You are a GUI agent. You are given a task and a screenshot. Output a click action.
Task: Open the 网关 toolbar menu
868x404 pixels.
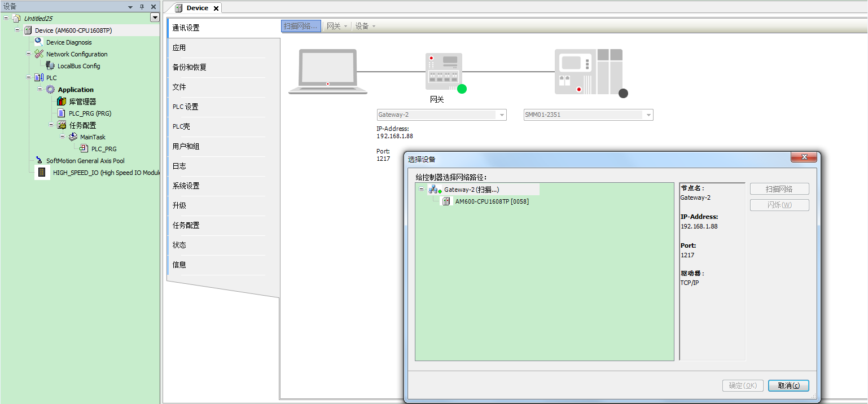[337, 27]
